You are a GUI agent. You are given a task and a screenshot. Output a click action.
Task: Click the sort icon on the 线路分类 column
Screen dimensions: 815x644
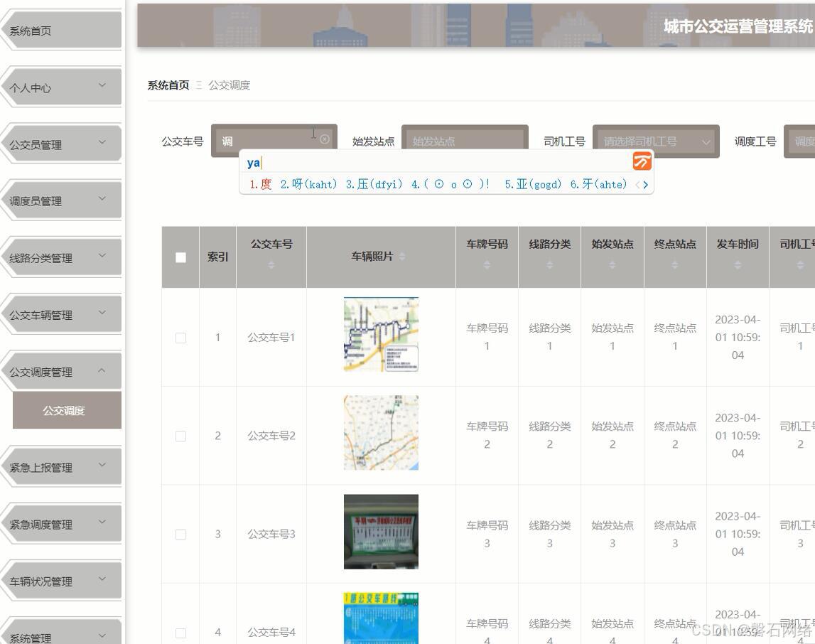[x=549, y=267]
